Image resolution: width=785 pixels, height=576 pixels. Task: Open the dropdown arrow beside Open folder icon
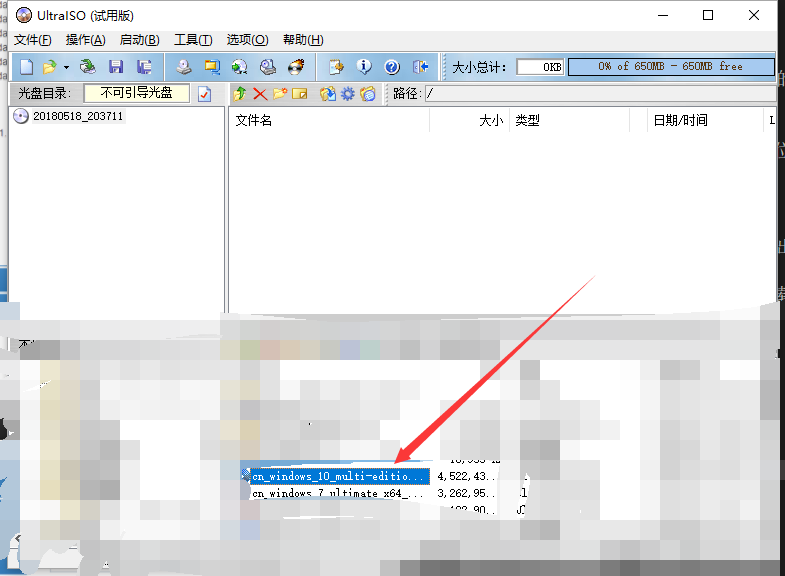(66, 67)
